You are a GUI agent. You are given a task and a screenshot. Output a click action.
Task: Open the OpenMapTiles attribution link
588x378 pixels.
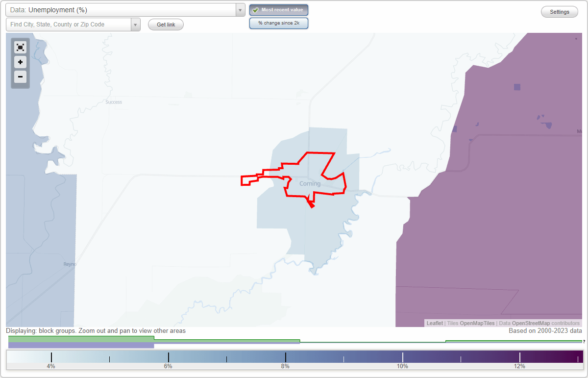click(477, 323)
